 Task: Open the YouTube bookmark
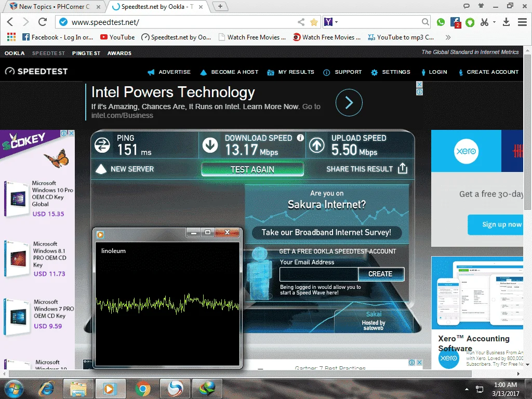tap(117, 37)
